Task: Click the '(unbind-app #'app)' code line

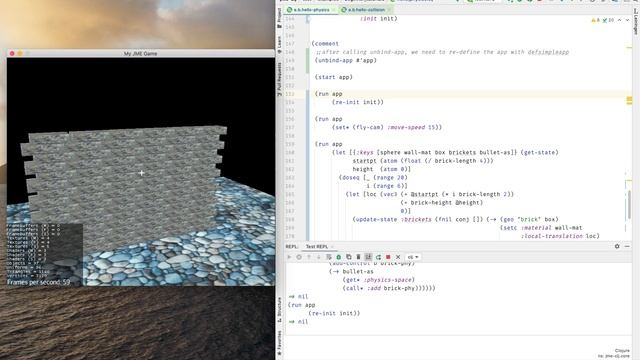Action: pyautogui.click(x=346, y=60)
